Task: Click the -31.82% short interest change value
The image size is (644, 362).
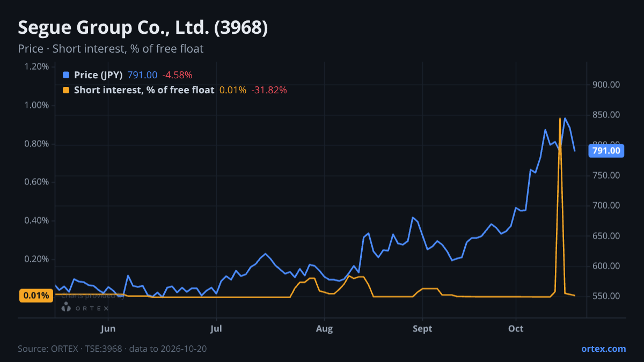Action: [269, 90]
